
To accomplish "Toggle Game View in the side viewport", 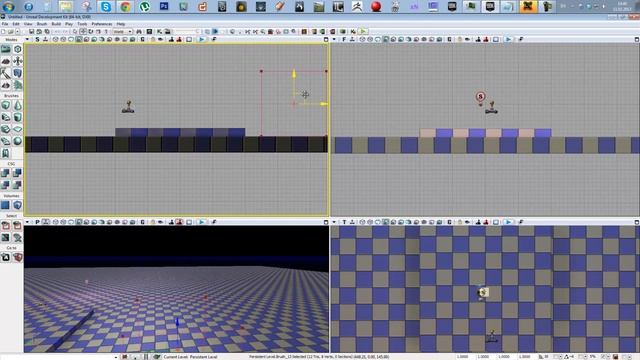I will coord(142,40).
